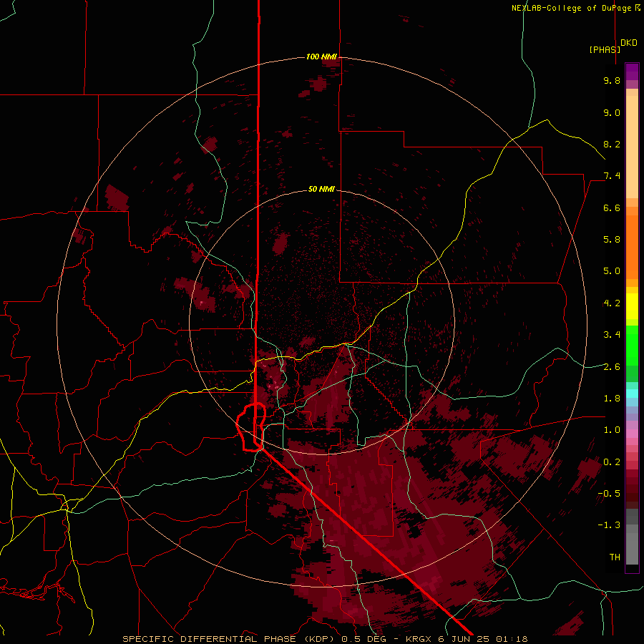Image resolution: width=644 pixels, height=644 pixels.
Task: Click the purple top of the color bar
Action: [x=632, y=72]
